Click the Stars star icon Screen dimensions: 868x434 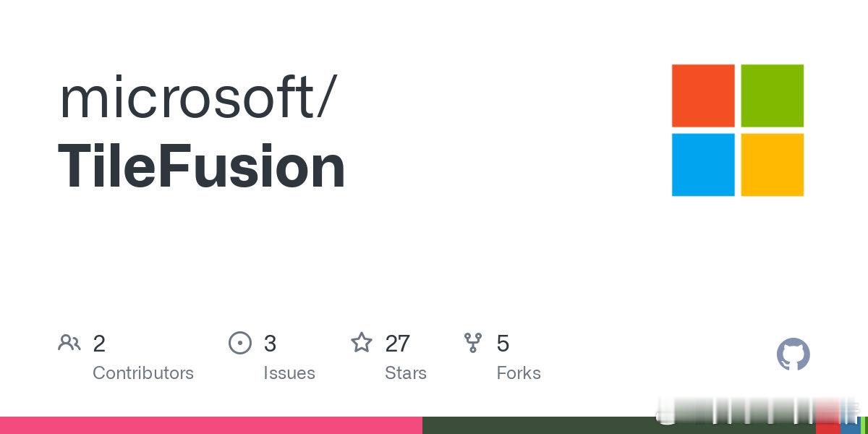pyautogui.click(x=362, y=342)
